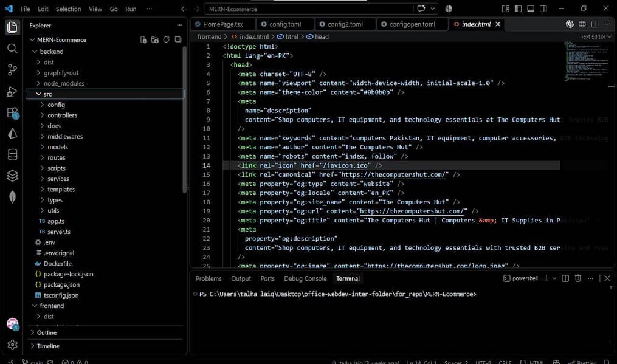This screenshot has width=617, height=364.
Task: Open the Extensions view icon
Action: [12, 113]
